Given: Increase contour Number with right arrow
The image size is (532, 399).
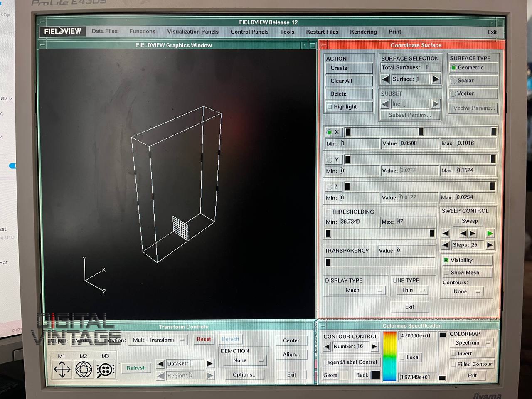Looking at the screenshot, I should pos(374,346).
